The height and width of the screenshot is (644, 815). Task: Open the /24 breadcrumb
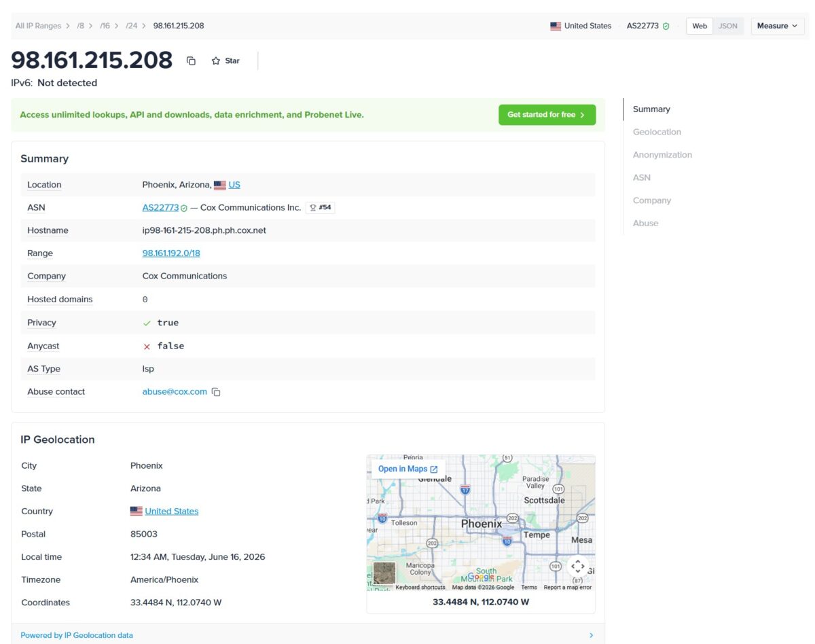131,26
